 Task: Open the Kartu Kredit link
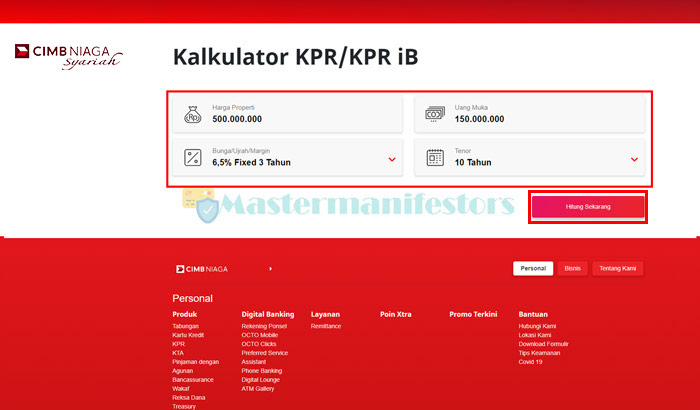pos(188,335)
